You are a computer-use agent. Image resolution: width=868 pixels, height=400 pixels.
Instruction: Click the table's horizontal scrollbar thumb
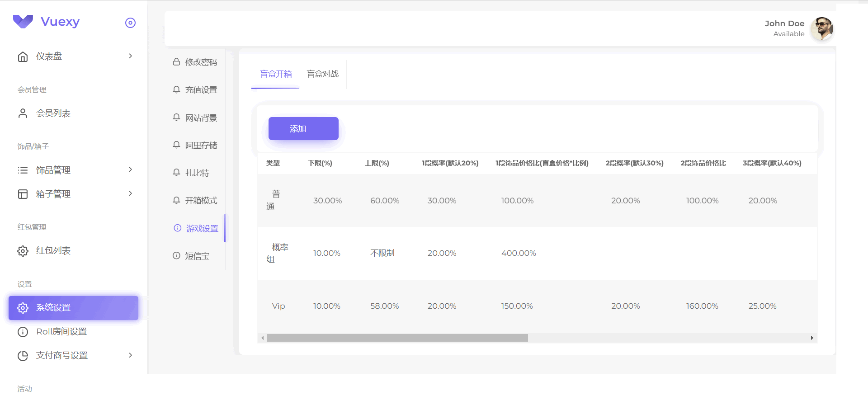tap(397, 338)
